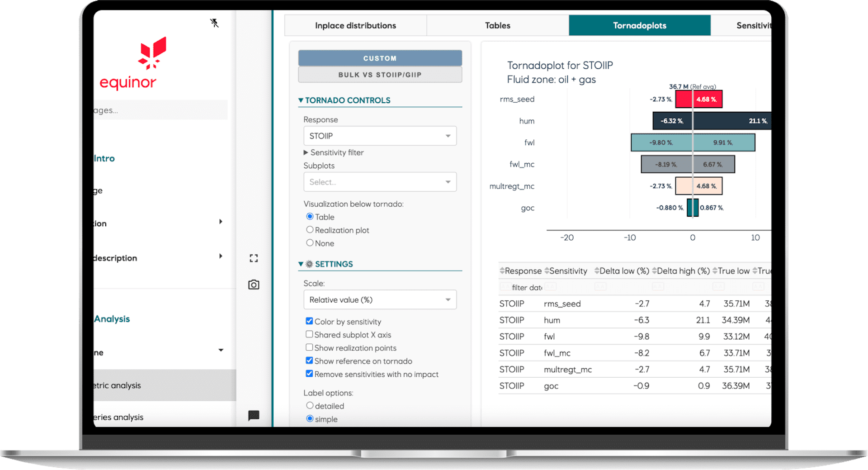
Task: Collapse TORNADO CONTROLS section
Action: (x=344, y=100)
